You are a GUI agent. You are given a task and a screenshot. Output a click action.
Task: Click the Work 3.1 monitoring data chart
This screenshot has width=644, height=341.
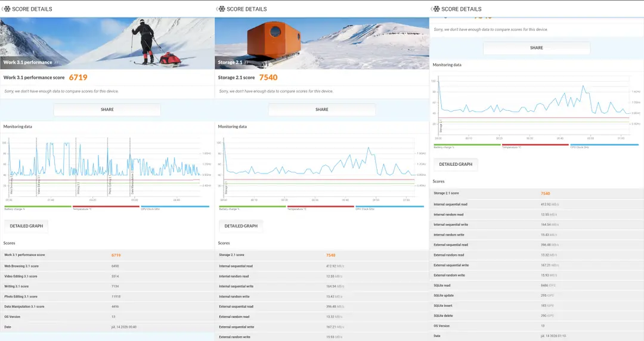click(107, 169)
